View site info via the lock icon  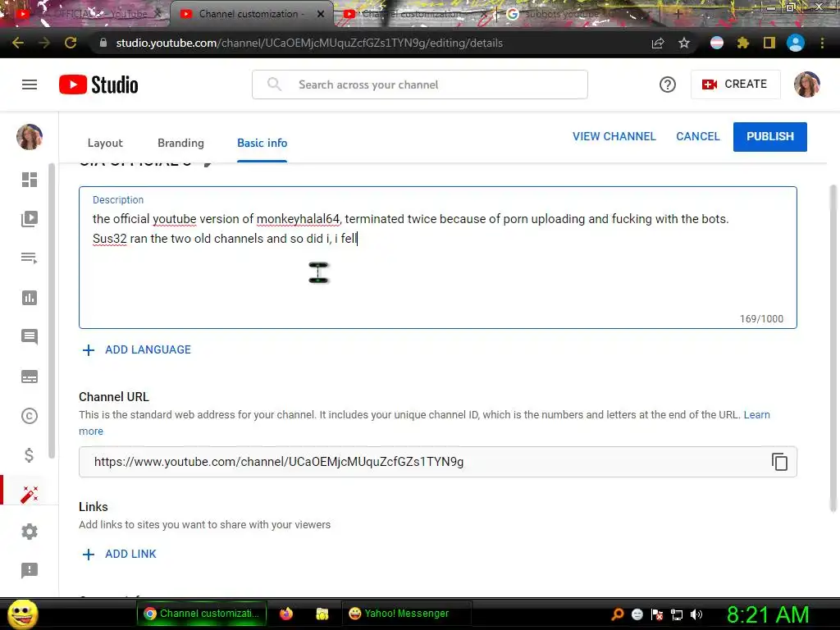click(103, 43)
